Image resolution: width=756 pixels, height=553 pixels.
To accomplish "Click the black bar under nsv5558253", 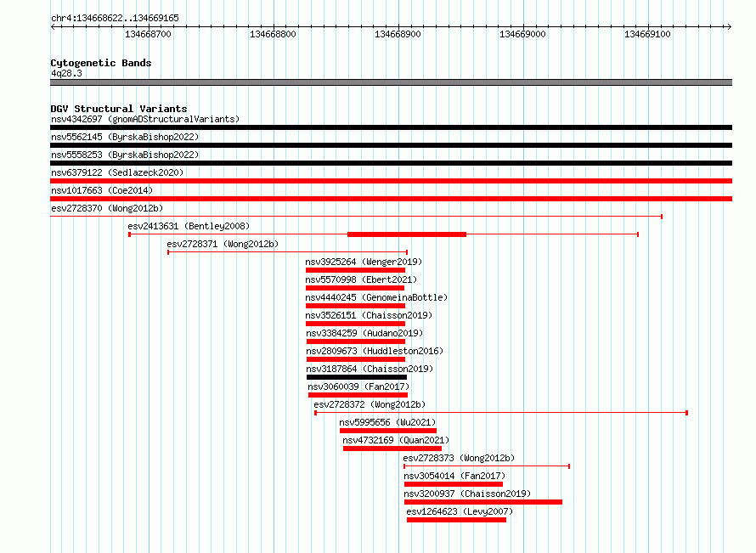I will pos(391,163).
